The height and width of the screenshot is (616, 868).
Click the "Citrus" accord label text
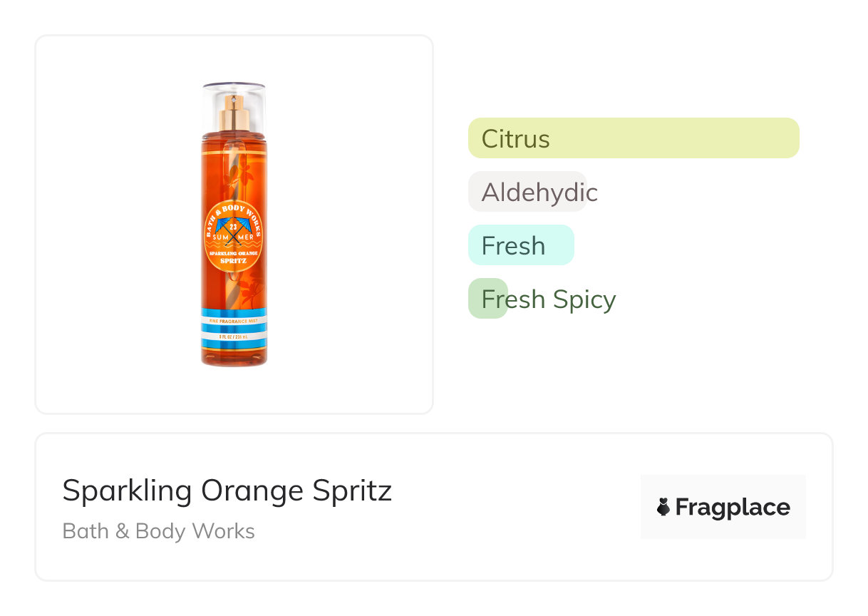[x=516, y=138]
